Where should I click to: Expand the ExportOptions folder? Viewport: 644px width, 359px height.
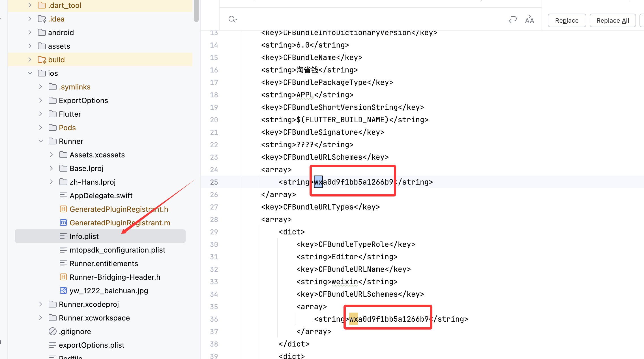[40, 100]
